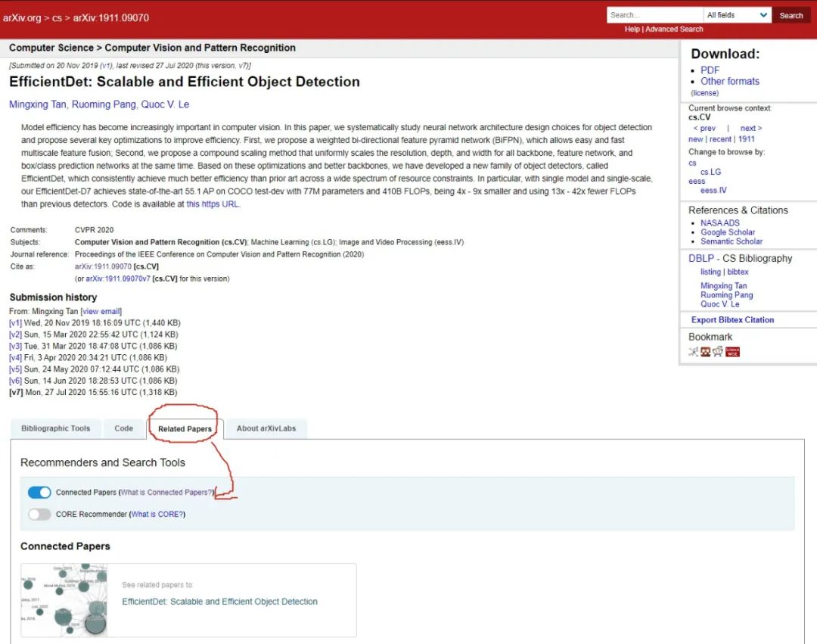The height and width of the screenshot is (644, 817).
Task: Open Help link in header
Action: tap(632, 30)
